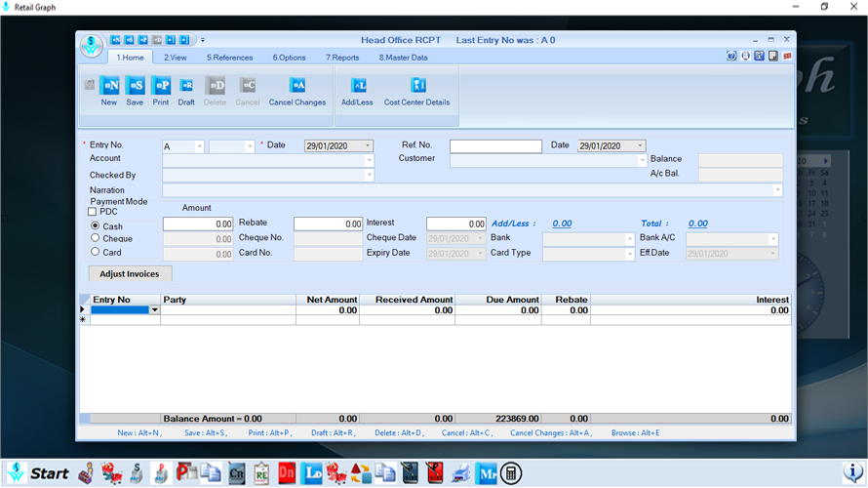The image size is (868, 488).
Task: Click the Due Amount total 223869.00
Action: coord(517,418)
